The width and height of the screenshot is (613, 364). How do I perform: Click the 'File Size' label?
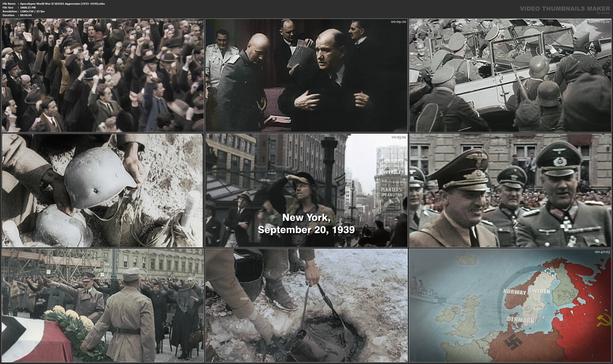(9, 8)
